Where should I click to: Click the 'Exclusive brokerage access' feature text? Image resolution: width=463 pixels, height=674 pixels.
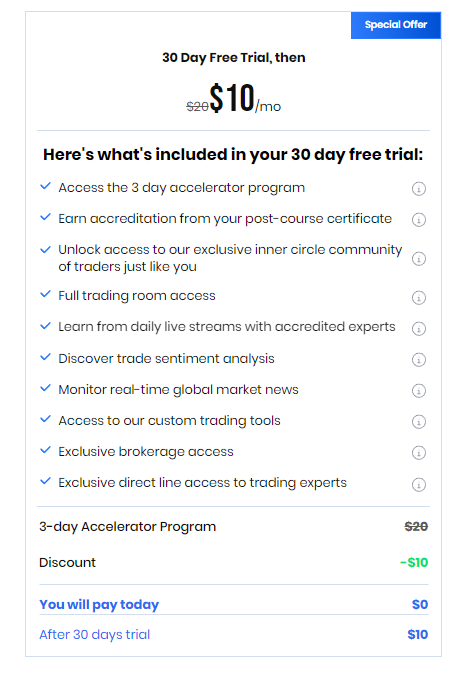pyautogui.click(x=146, y=452)
